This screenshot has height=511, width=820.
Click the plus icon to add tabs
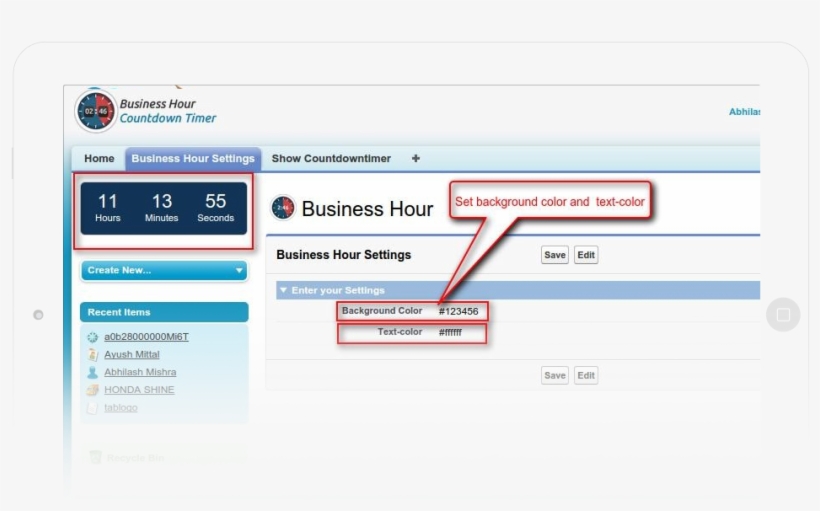point(416,158)
